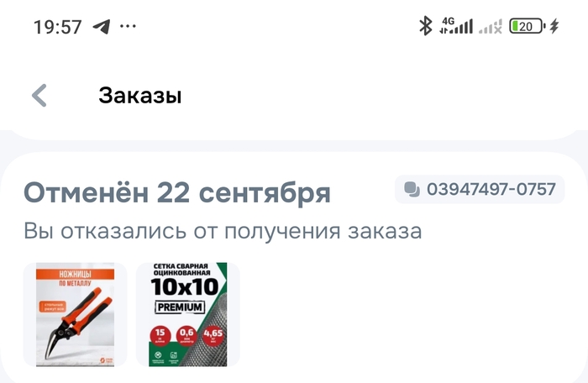The image size is (588, 383).
Task: Open the three-dots notification overflow
Action: [x=128, y=26]
